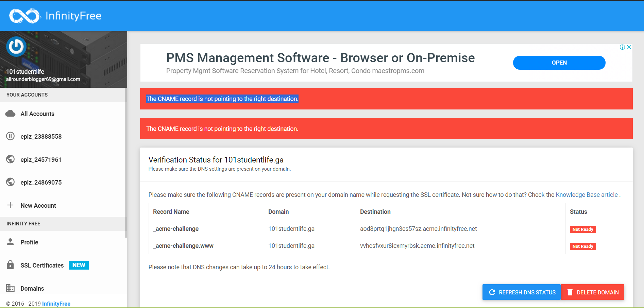Close the ad with the X icon

(629, 47)
